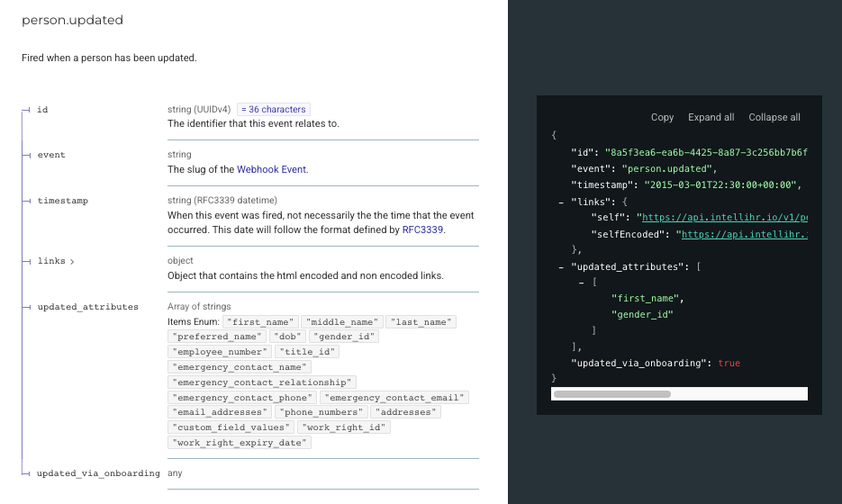This screenshot has height=504, width=842.
Task: Collapse the nested array containing "first_name"
Action: click(582, 283)
